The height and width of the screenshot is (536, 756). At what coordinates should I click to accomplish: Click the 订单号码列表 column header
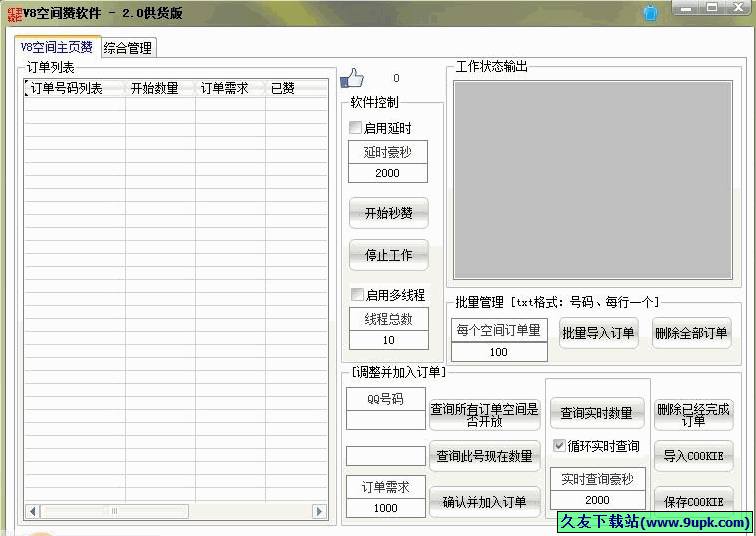(x=75, y=88)
